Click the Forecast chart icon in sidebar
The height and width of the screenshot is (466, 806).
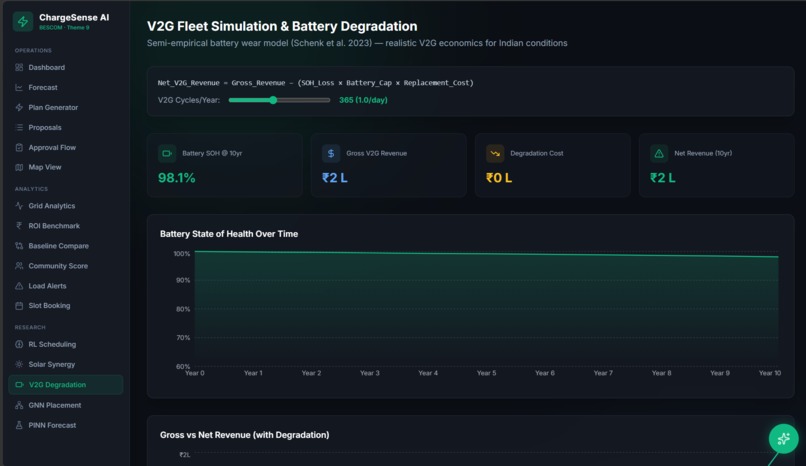(x=19, y=87)
